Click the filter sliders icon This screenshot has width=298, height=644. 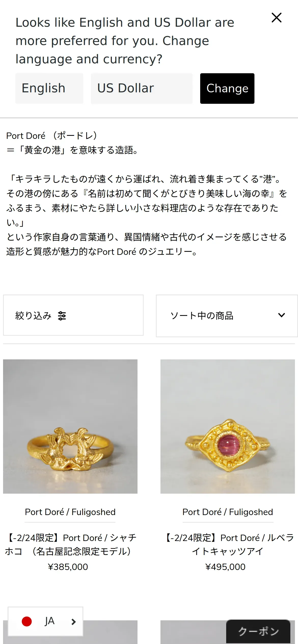(x=62, y=316)
